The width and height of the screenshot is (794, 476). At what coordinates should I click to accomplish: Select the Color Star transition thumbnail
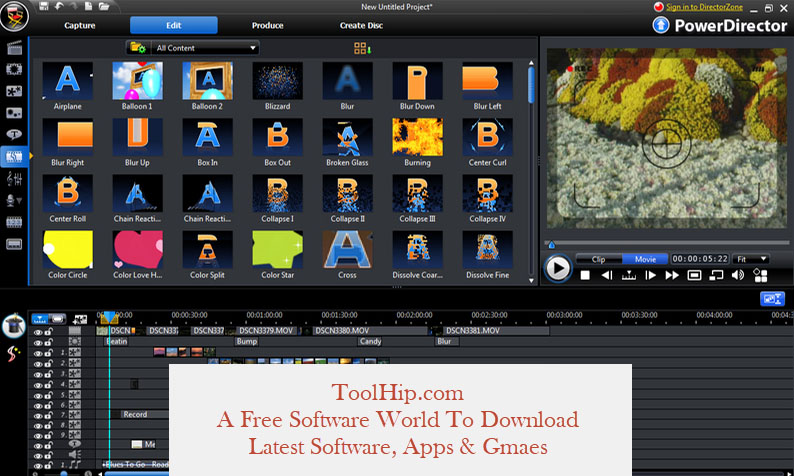[277, 249]
